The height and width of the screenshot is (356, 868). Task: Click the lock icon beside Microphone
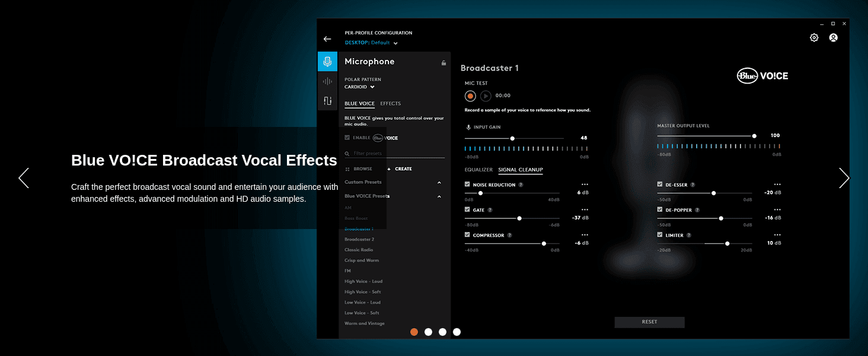pyautogui.click(x=443, y=62)
